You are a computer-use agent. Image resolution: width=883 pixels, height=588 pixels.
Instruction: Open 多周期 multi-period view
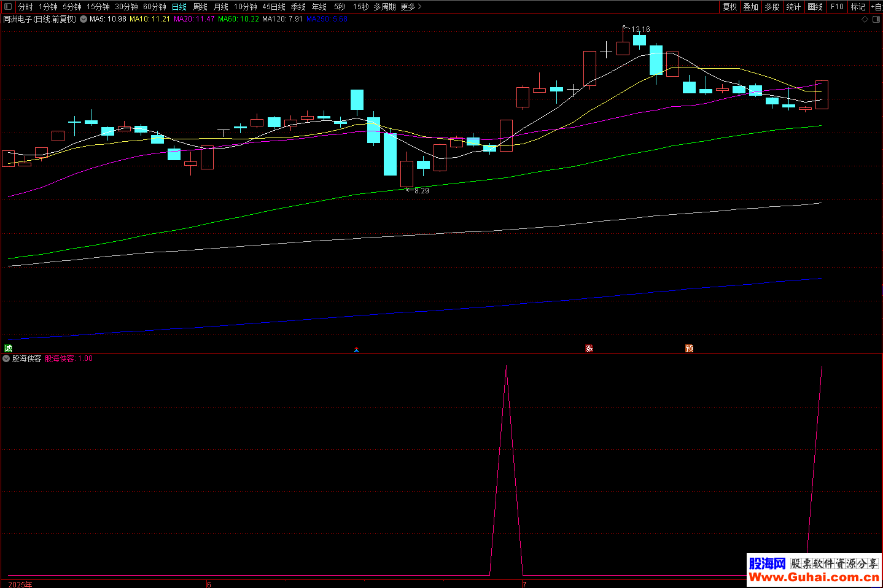(384, 7)
